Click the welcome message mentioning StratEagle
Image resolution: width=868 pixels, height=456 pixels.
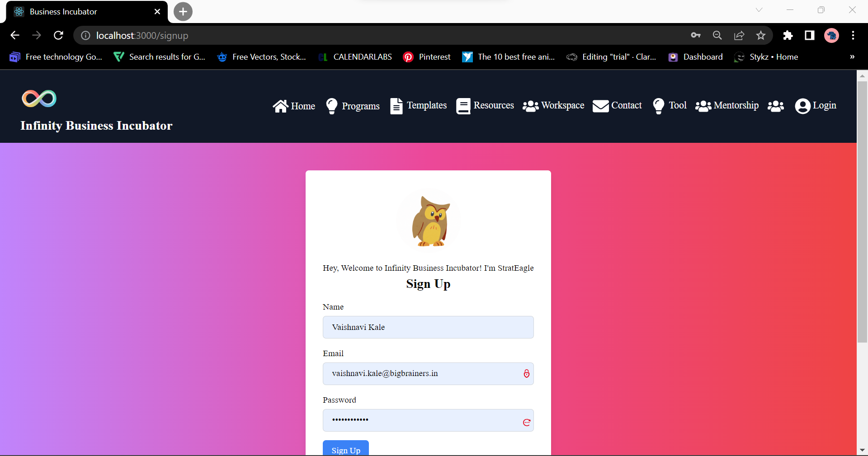[428, 268]
